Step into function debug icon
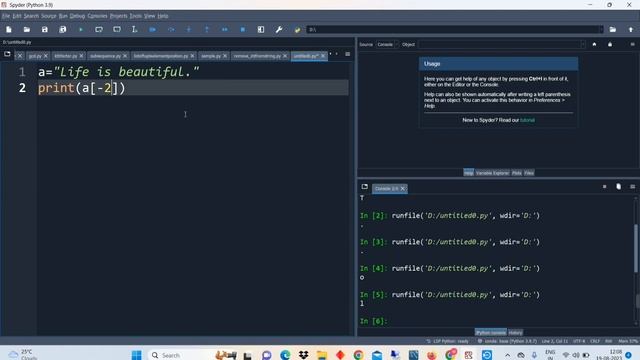Viewport: 640px width, 360px height. click(189, 29)
